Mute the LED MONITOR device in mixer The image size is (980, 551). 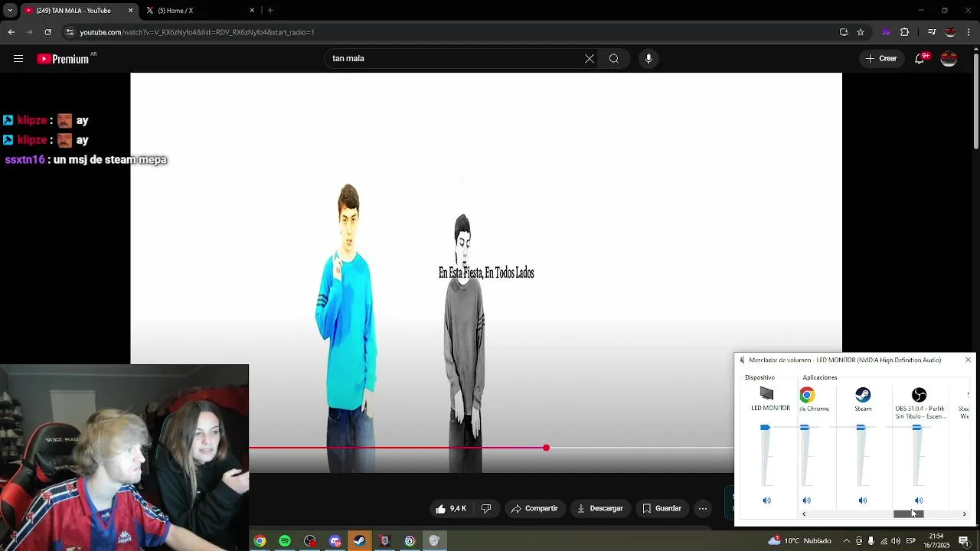coord(766,500)
